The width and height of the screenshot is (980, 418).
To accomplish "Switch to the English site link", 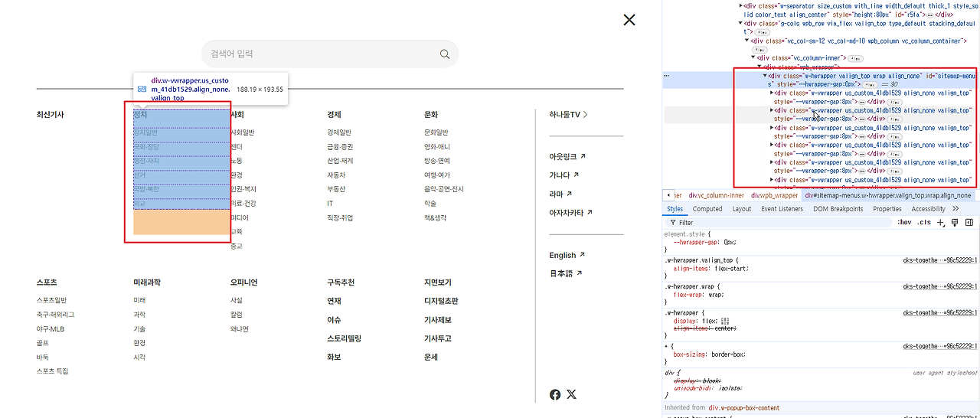I will click(567, 255).
